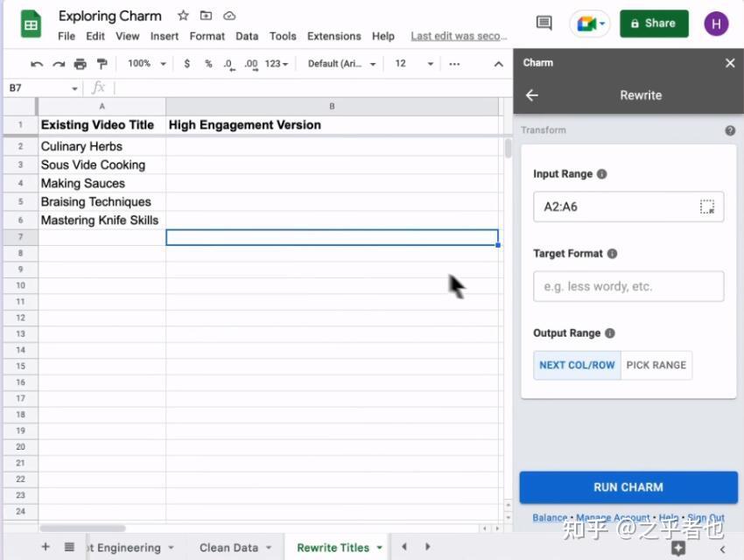This screenshot has width=744, height=560.
Task: Print the spreadsheet
Action: coord(79,63)
